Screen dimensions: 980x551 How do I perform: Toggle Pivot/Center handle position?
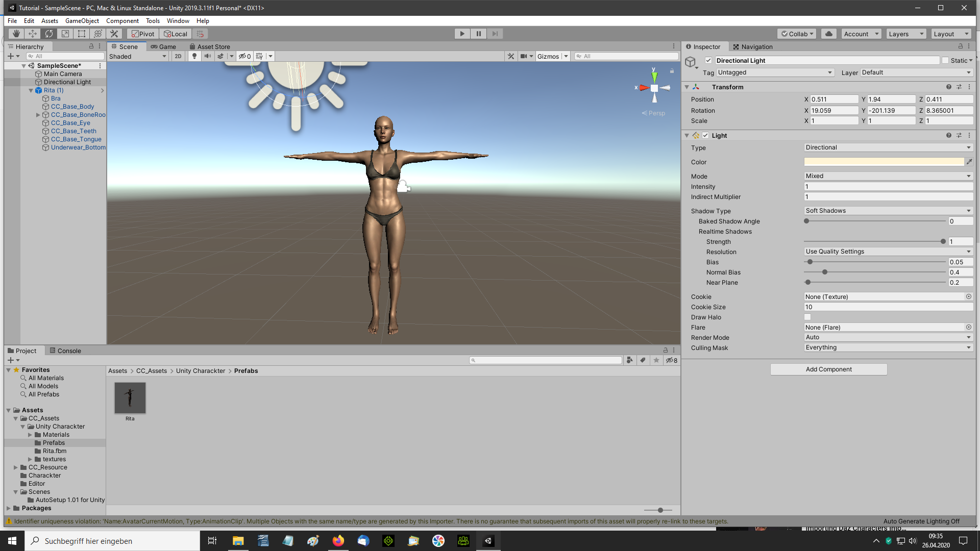[143, 34]
